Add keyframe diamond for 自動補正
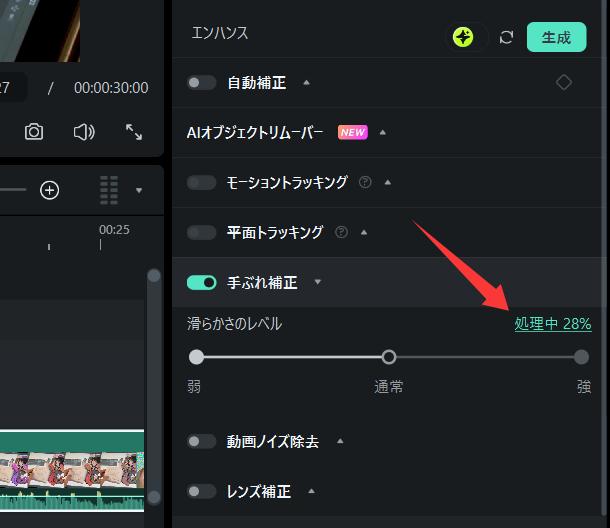The width and height of the screenshot is (610, 528). pos(564,82)
